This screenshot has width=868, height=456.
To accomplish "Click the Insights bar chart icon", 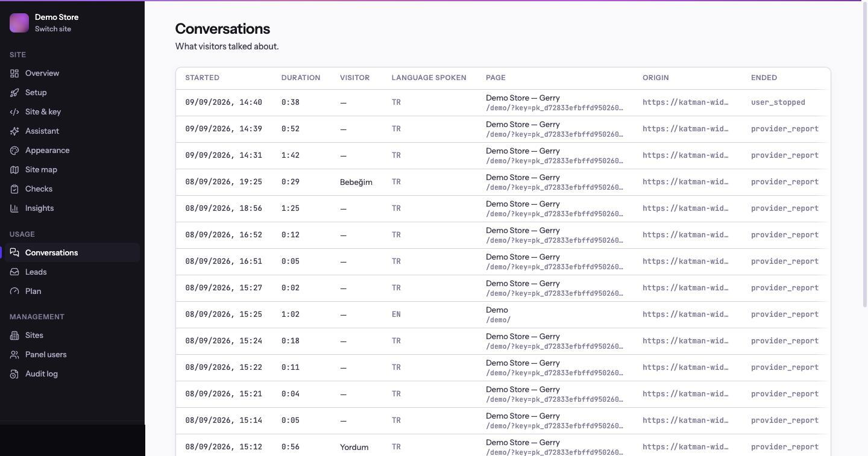I will [14, 208].
